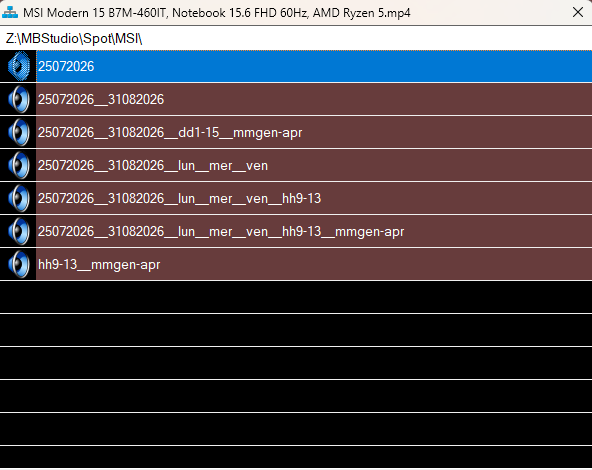Click speaker icon for row ending ven__hh9-13
Screen dimensions: 592x470
coord(19,199)
